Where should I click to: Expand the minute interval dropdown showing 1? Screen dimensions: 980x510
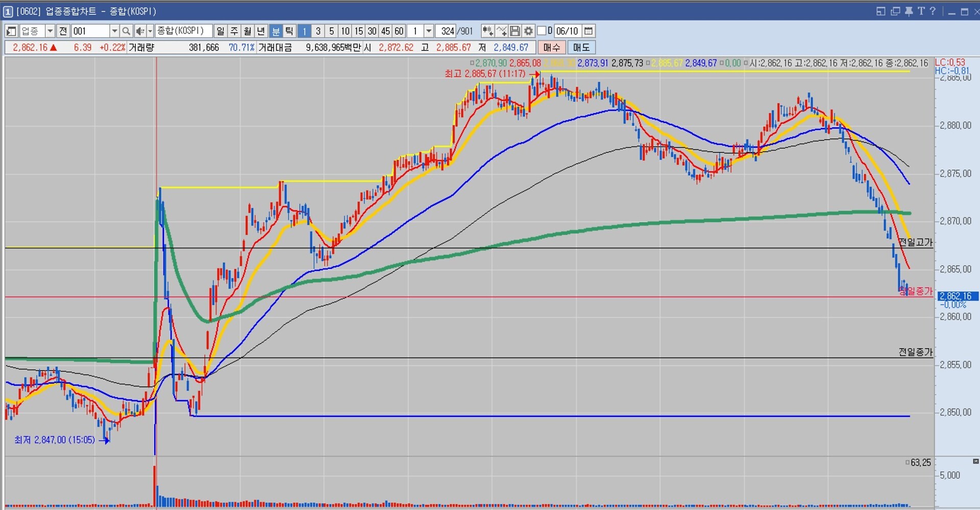tap(429, 31)
